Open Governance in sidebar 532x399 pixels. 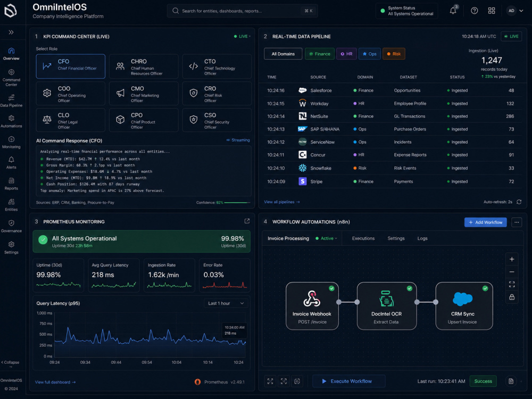pyautogui.click(x=11, y=226)
